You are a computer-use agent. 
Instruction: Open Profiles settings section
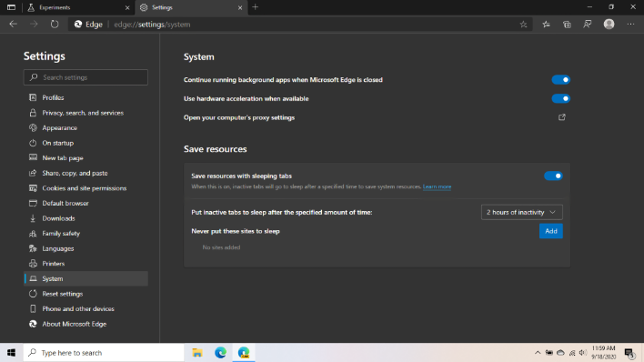pos(86,97)
